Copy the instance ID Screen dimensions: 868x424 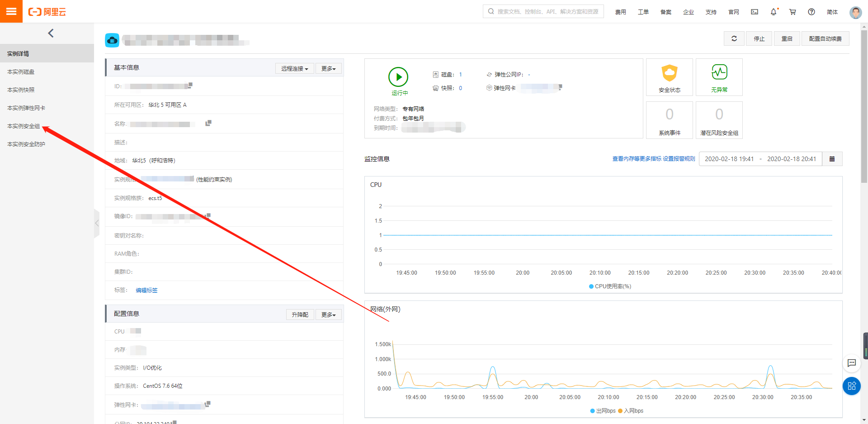click(x=190, y=85)
